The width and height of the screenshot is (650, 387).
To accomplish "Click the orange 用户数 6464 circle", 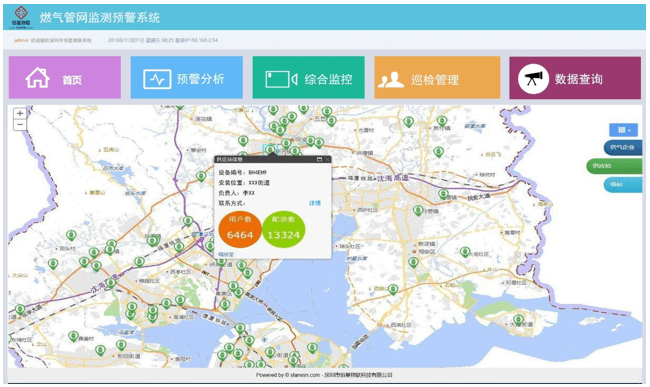I will click(x=240, y=229).
